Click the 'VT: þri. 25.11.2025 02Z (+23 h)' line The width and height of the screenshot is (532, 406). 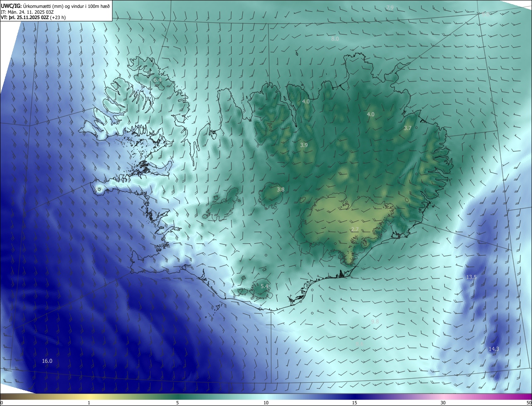tap(33, 17)
